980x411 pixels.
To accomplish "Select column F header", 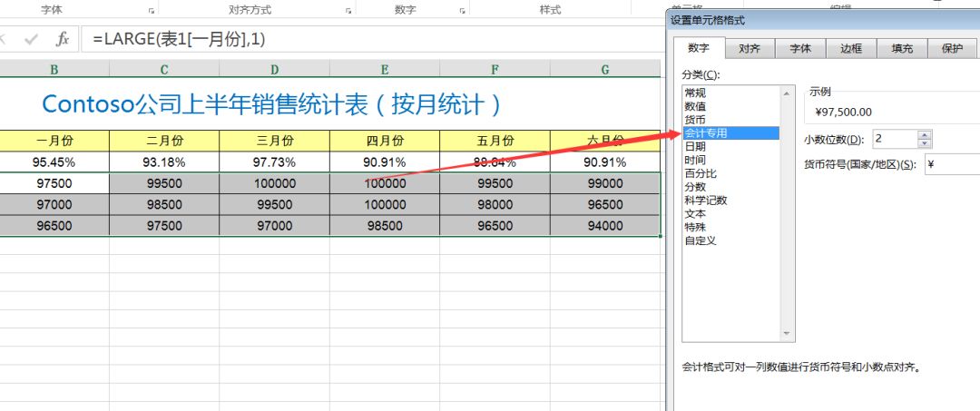I will (x=495, y=69).
